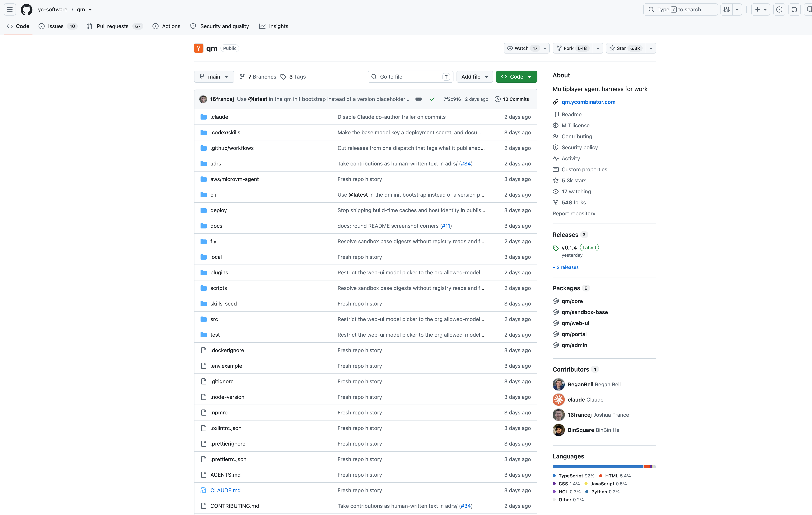Click the qm/core package icon
812x515 pixels.
(x=556, y=301)
